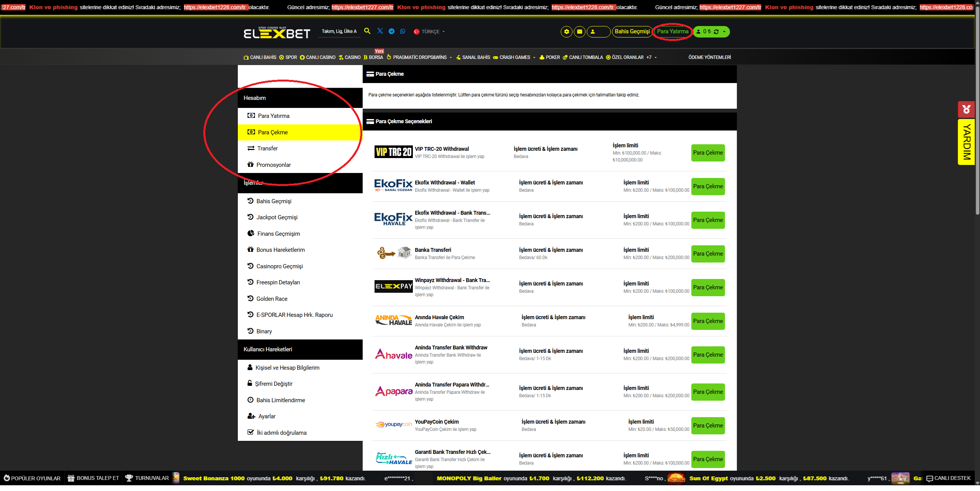Open the TÜRKÇE language dropdown
The width and height of the screenshot is (980, 491).
(x=429, y=32)
